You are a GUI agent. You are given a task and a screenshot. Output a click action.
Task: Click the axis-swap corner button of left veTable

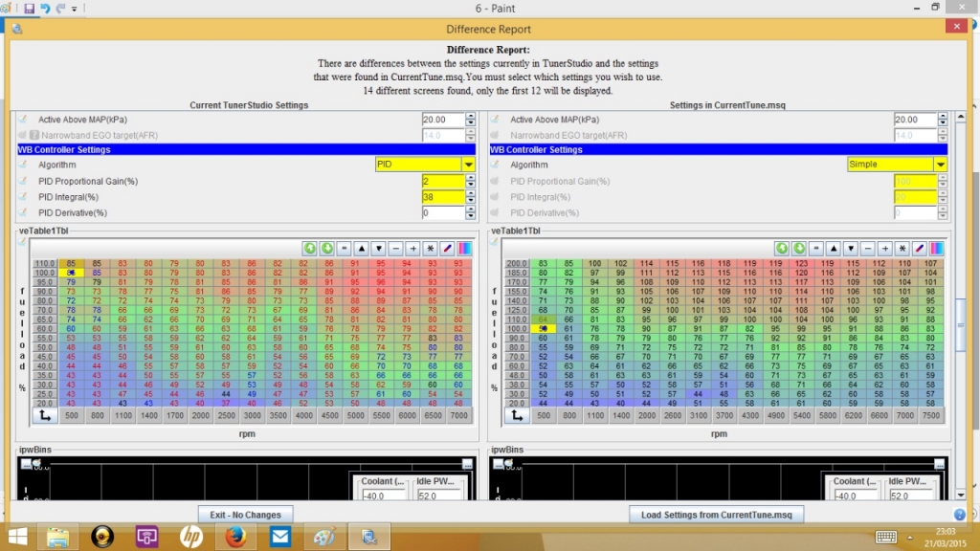(x=45, y=415)
